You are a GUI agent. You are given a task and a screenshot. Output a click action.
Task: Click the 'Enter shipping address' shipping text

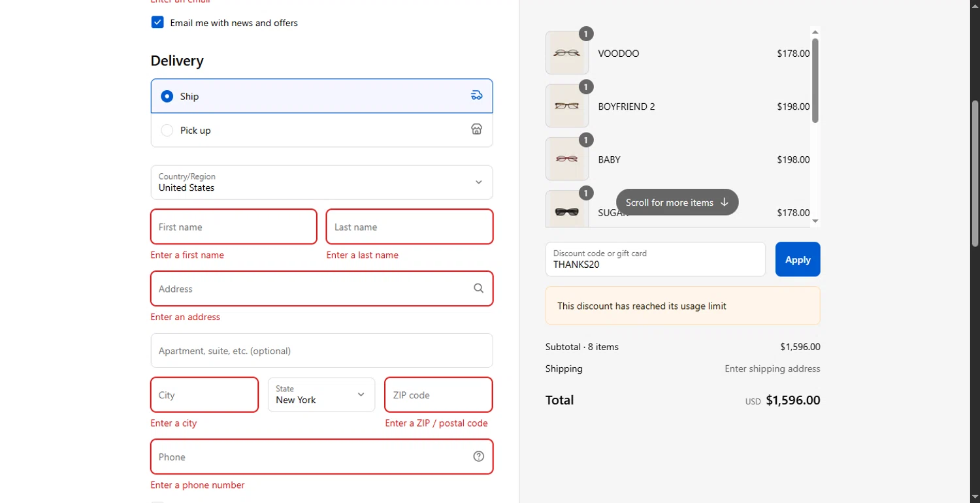772,368
